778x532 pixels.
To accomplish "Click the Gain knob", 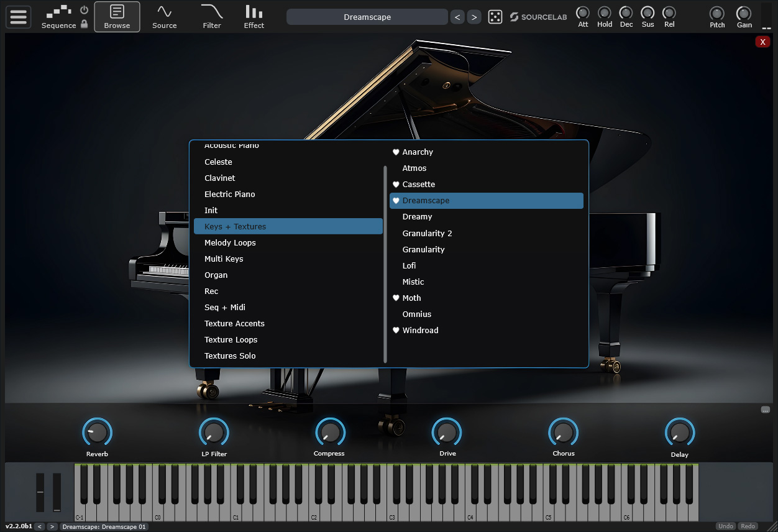I will (x=744, y=14).
